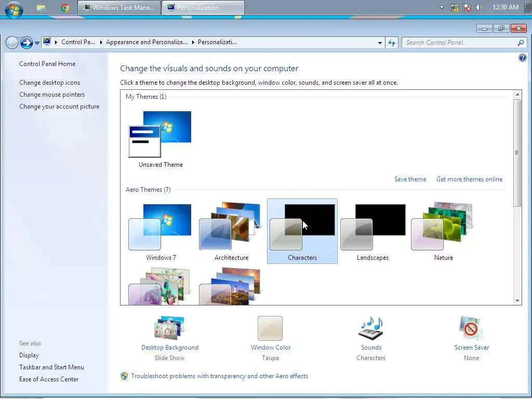Click the Window Color link text

270,348
